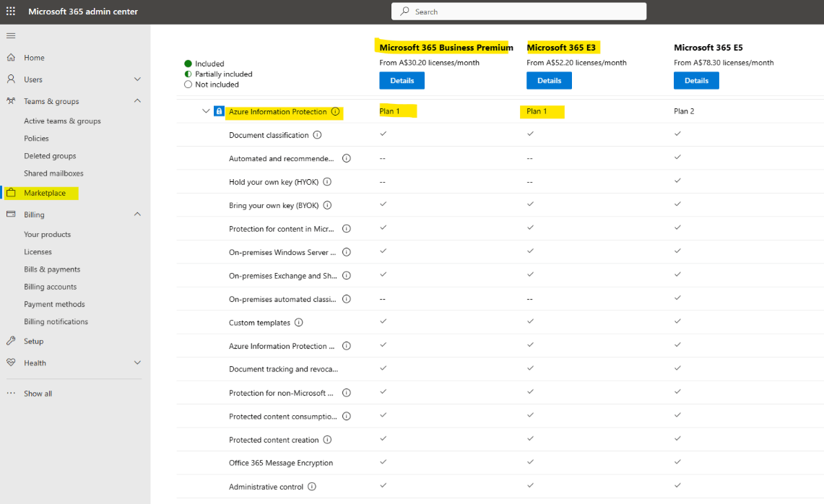This screenshot has width=824, height=504.
Task: Click the Show all link
Action: click(x=38, y=393)
